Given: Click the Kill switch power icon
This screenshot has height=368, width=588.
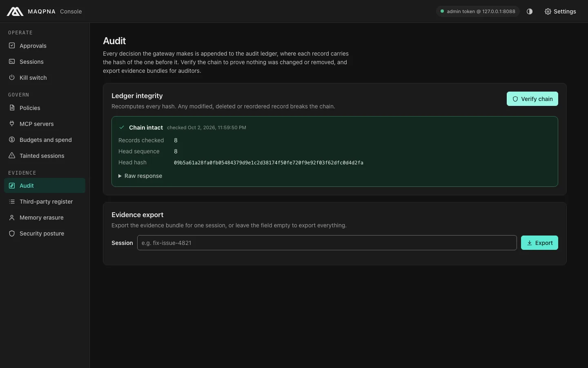Looking at the screenshot, I should pyautogui.click(x=12, y=78).
